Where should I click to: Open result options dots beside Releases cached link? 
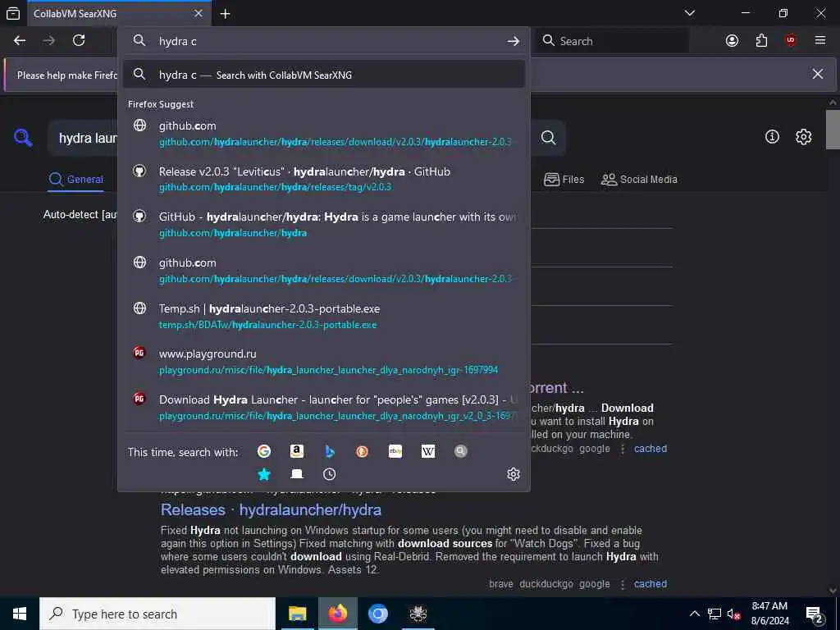[x=623, y=584]
